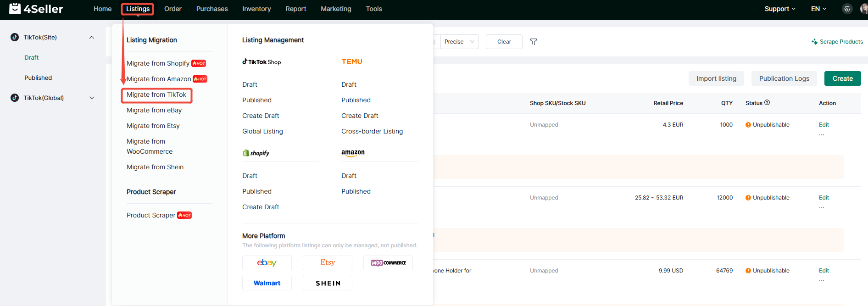Click the TikTok(Global) sidebar icon
Screen dimensions: 868x306
point(15,98)
